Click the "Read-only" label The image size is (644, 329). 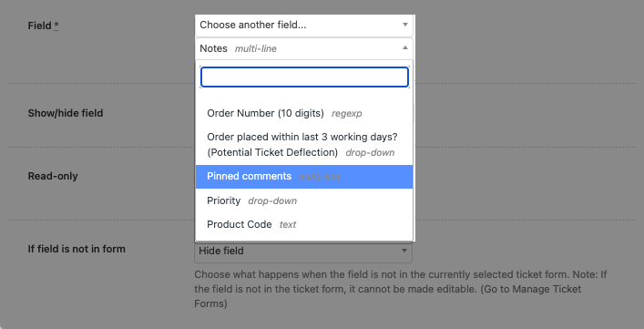(53, 176)
